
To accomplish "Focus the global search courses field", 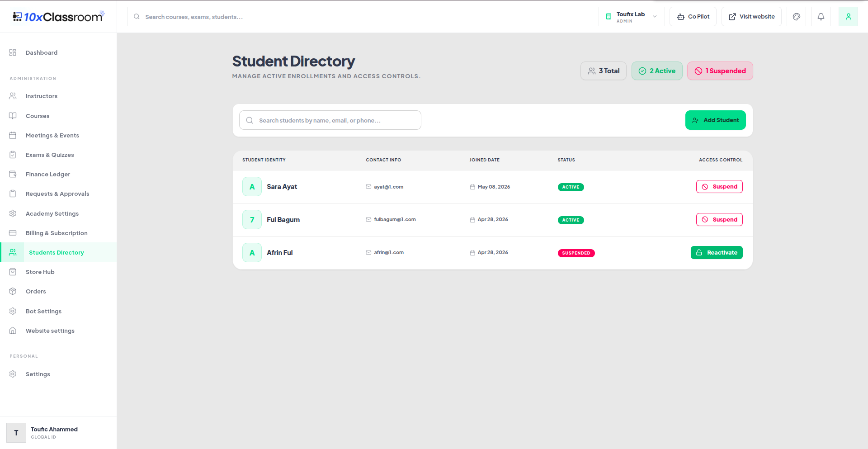I will 218,17.
